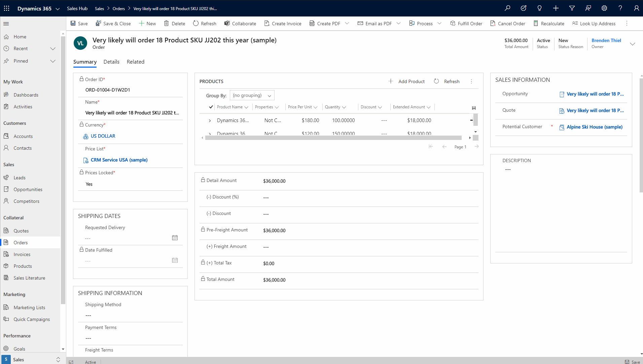Expand the first Dynamics 365 product row

(210, 120)
